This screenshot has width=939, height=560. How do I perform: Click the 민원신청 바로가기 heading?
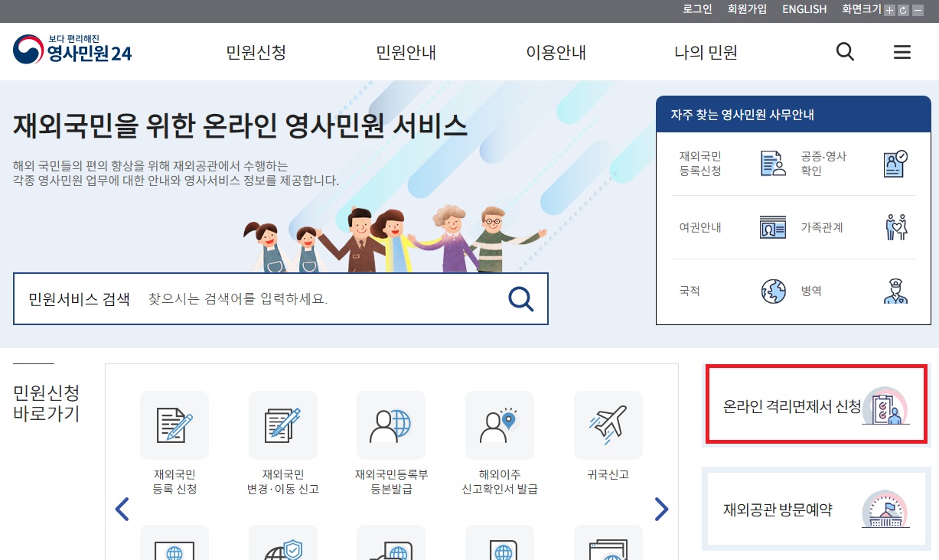[46, 403]
